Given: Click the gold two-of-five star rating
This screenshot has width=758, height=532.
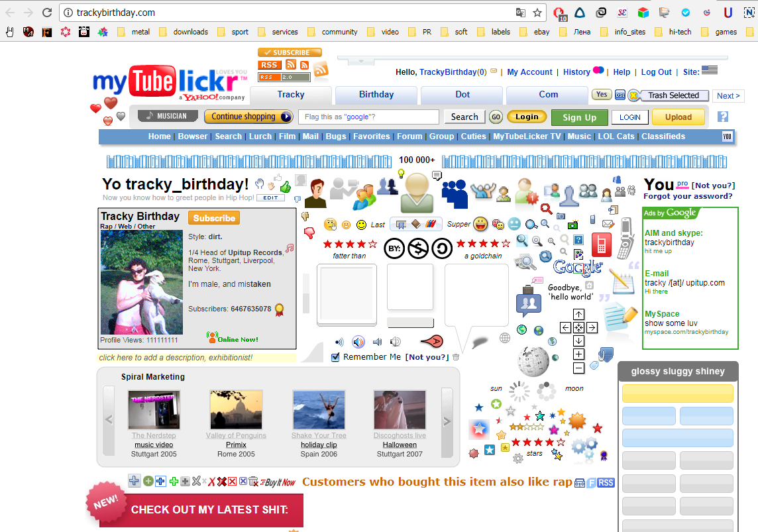Looking at the screenshot, I should tap(527, 427).
